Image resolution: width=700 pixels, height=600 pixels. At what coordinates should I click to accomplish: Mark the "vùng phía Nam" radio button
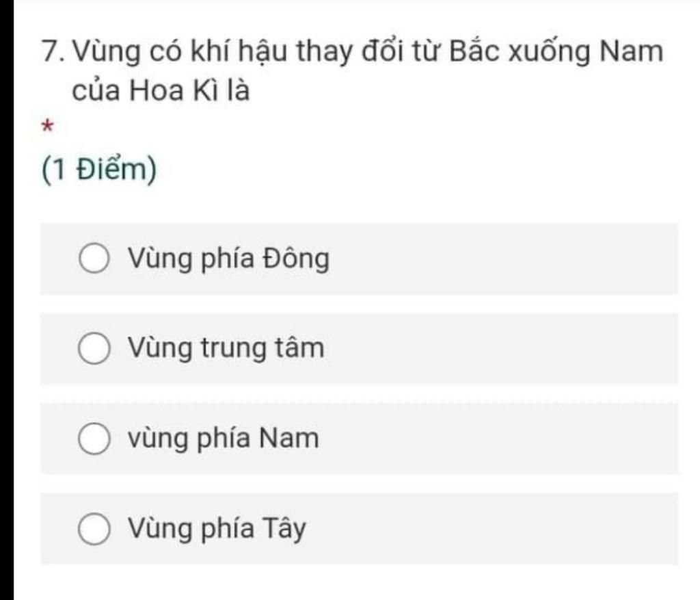click(94, 439)
